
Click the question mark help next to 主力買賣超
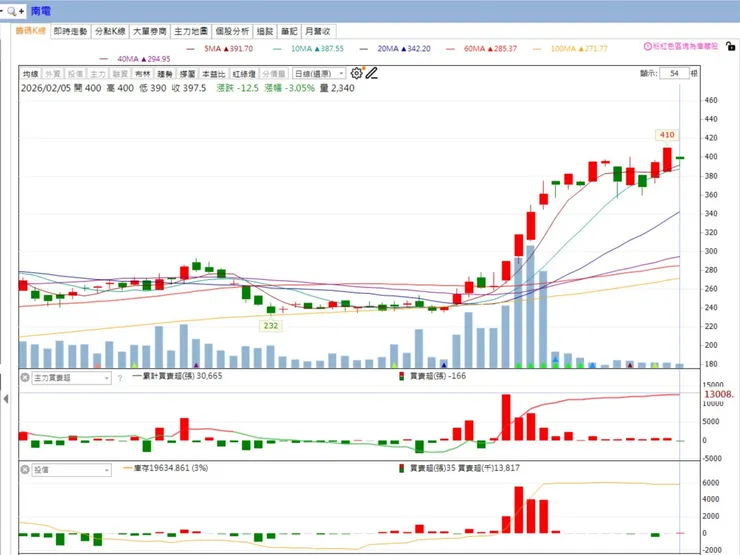(x=120, y=378)
